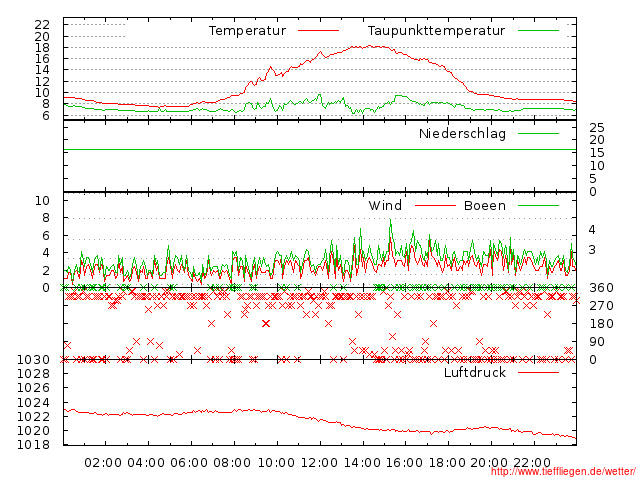Click the Temperatur legend label
The image size is (640, 480).
247,31
